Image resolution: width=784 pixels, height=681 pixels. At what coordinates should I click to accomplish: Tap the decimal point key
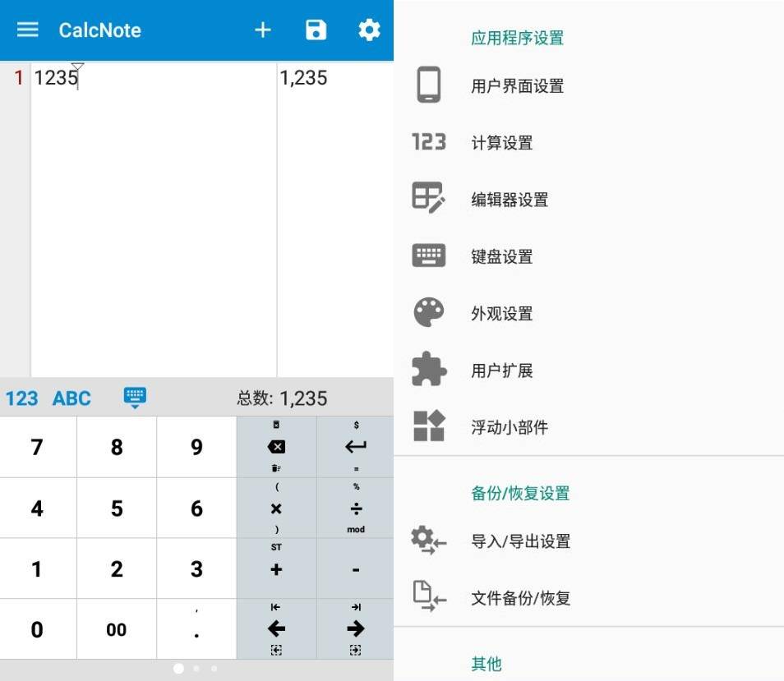(x=196, y=629)
